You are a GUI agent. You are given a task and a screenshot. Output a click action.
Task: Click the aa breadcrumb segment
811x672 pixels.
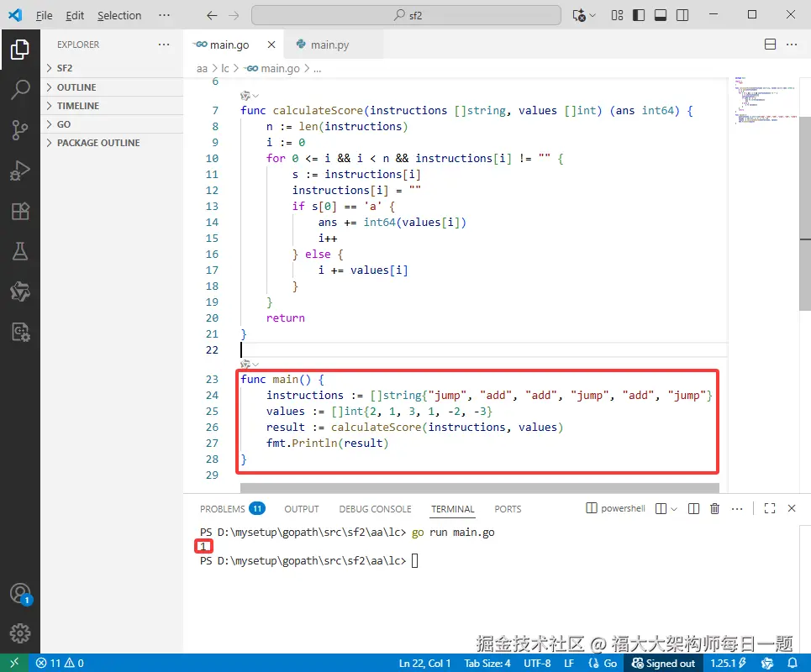pyautogui.click(x=202, y=68)
